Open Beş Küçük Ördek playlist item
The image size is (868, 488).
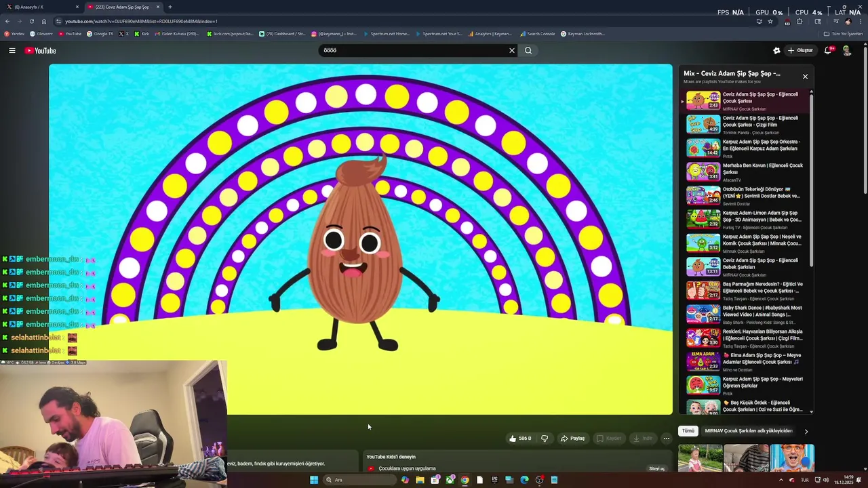pyautogui.click(x=745, y=407)
